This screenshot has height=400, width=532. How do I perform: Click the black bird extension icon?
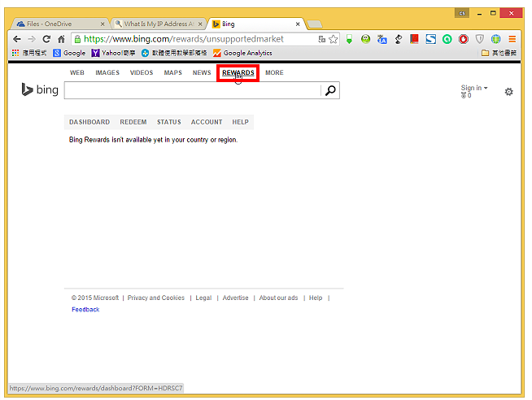[x=399, y=39]
